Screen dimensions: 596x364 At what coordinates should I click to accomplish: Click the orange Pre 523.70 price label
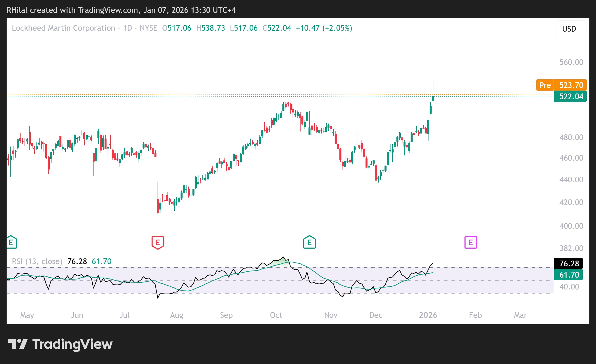[x=561, y=85]
